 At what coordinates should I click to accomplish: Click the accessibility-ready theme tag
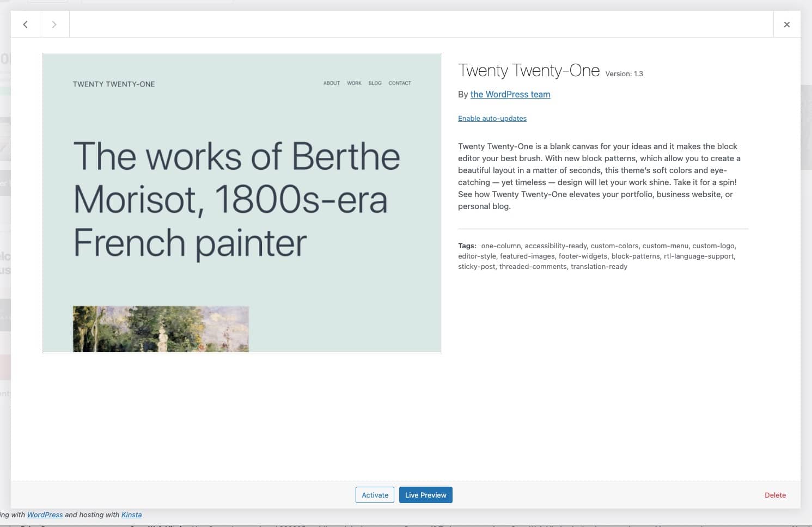click(556, 246)
